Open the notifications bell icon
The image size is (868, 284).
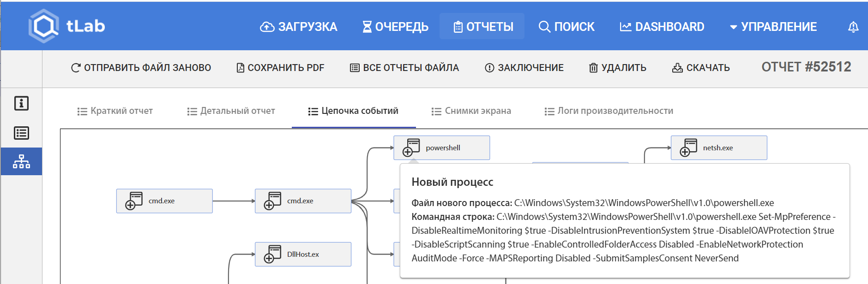[853, 27]
